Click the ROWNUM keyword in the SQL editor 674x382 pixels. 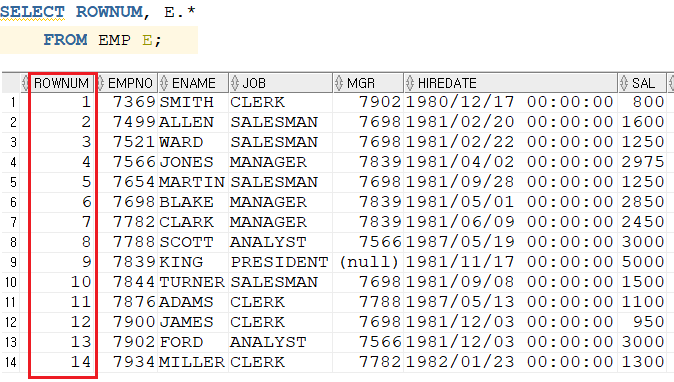pos(109,12)
